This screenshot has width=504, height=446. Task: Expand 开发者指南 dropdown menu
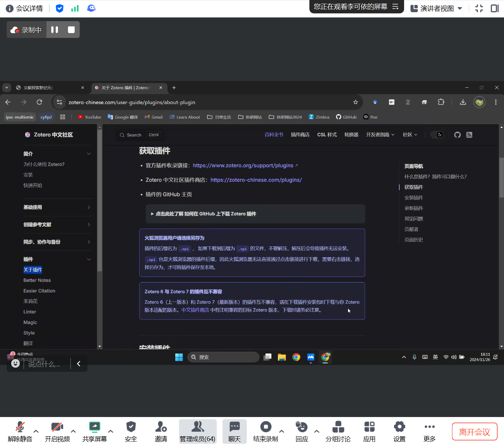[x=380, y=135]
